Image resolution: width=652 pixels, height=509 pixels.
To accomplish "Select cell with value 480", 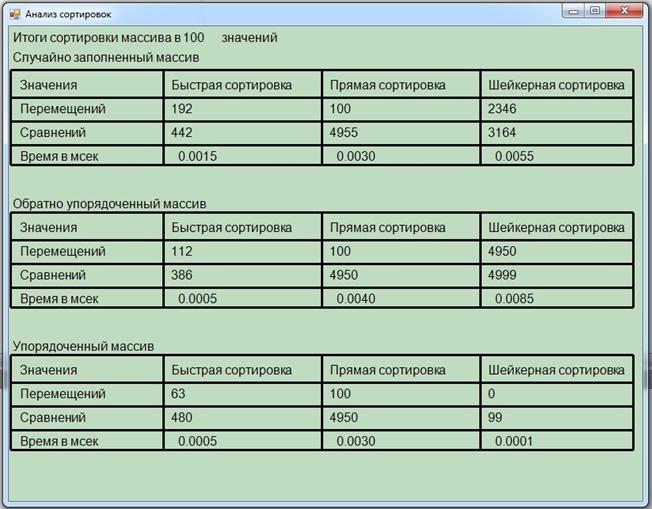I will [243, 418].
